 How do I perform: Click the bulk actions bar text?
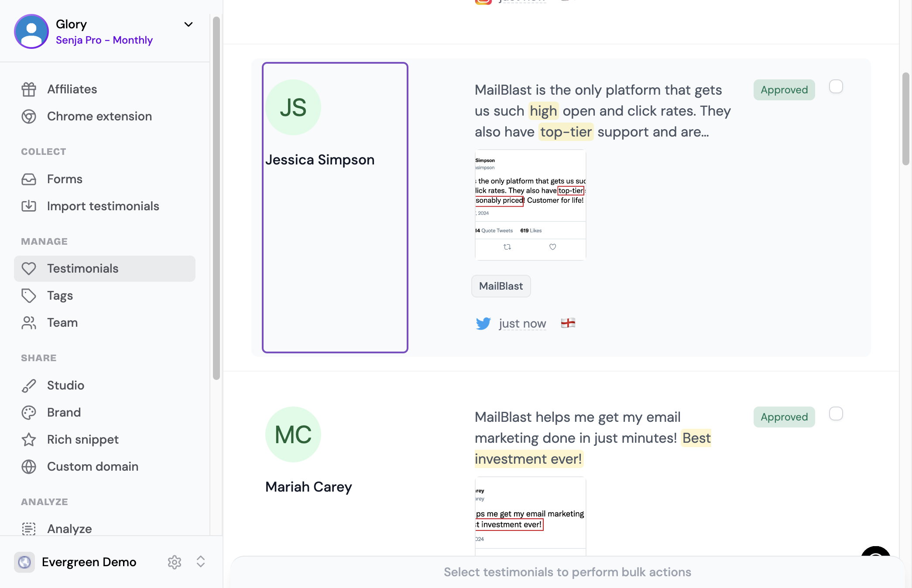click(x=567, y=572)
